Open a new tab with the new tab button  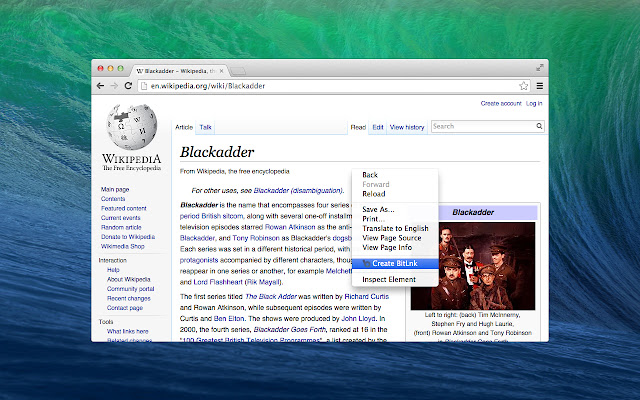(238, 71)
